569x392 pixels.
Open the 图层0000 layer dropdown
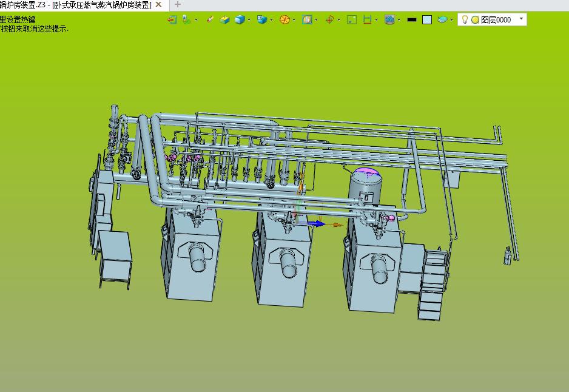[x=521, y=19]
